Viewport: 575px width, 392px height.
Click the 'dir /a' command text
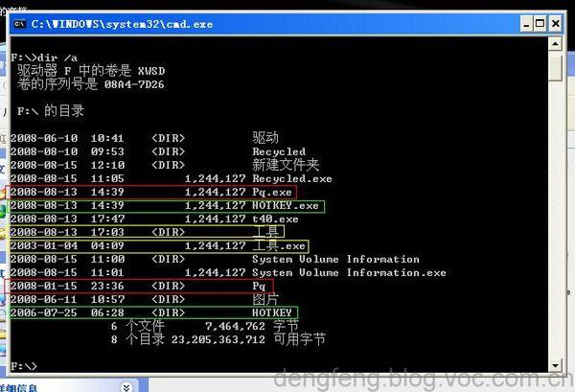pyautogui.click(x=57, y=58)
